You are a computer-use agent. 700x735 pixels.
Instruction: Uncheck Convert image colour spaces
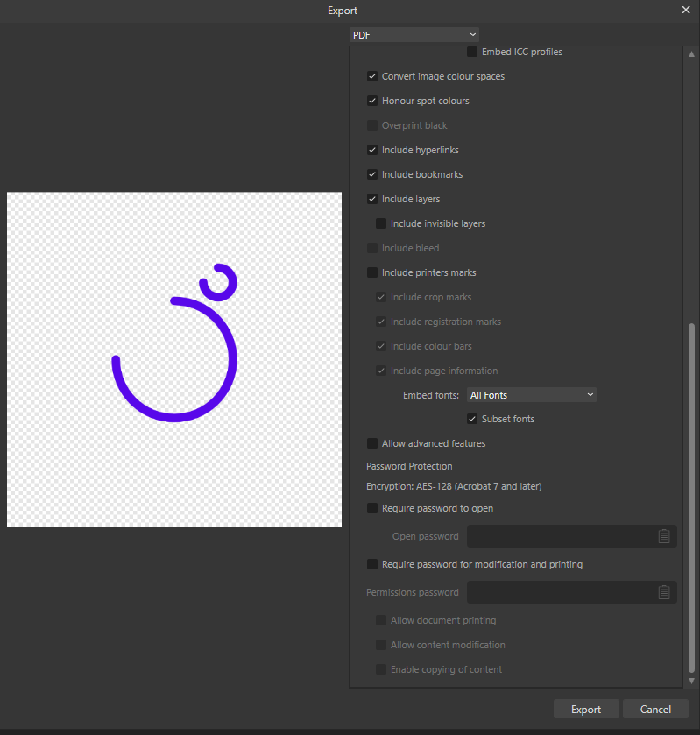click(x=372, y=76)
